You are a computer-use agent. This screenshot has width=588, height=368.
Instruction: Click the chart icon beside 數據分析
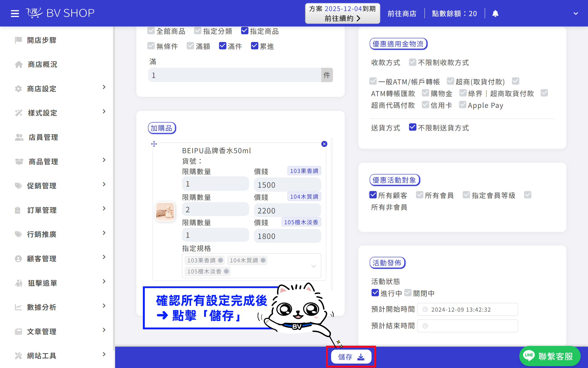(18, 307)
